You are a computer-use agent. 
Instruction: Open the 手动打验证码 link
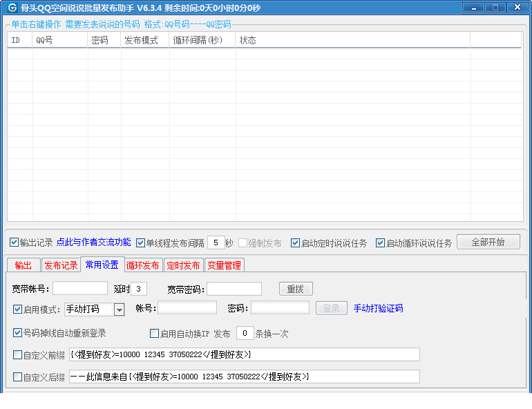point(379,308)
